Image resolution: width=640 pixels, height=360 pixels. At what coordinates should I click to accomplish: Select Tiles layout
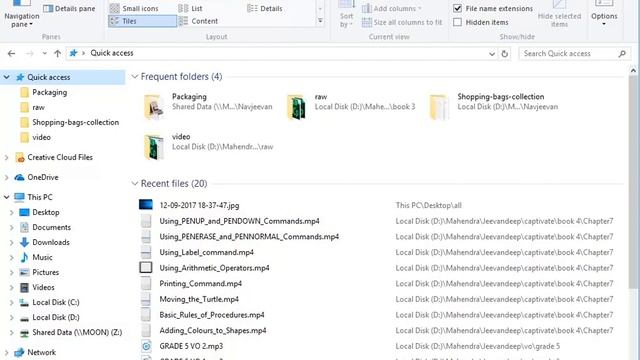pyautogui.click(x=142, y=21)
